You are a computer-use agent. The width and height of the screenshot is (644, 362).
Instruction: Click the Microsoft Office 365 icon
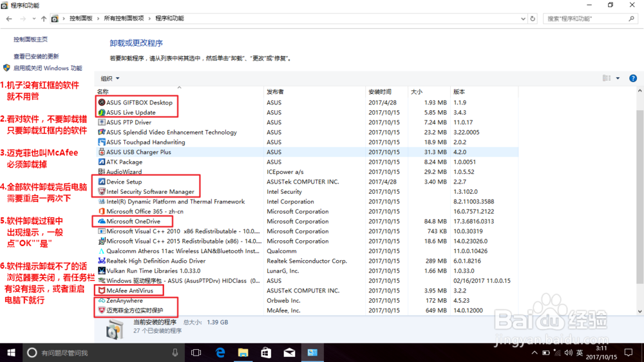102,211
